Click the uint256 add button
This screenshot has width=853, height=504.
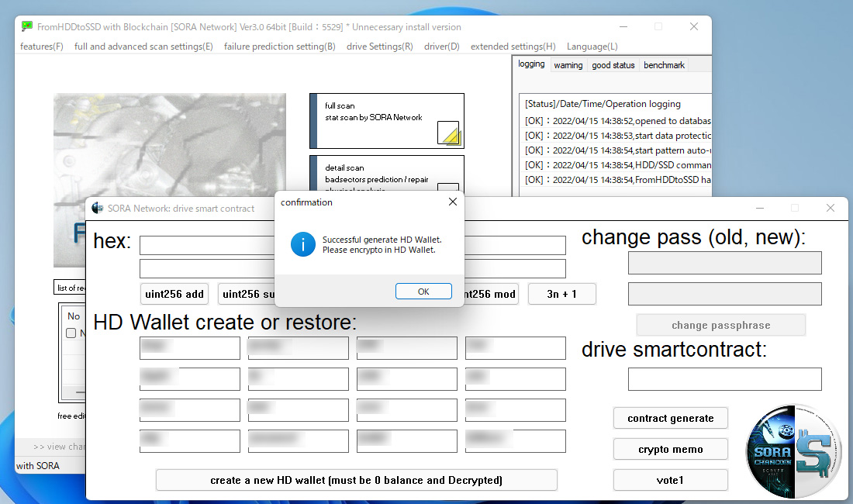[x=174, y=294]
